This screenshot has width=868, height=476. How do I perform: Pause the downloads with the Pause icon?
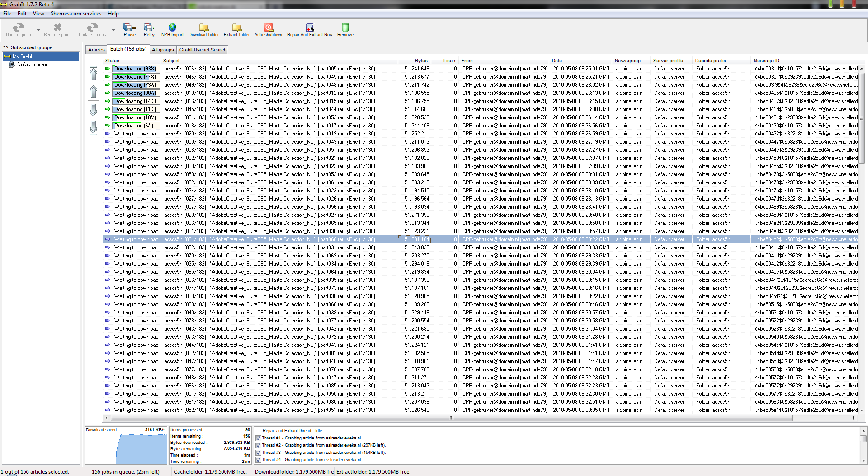pyautogui.click(x=130, y=30)
